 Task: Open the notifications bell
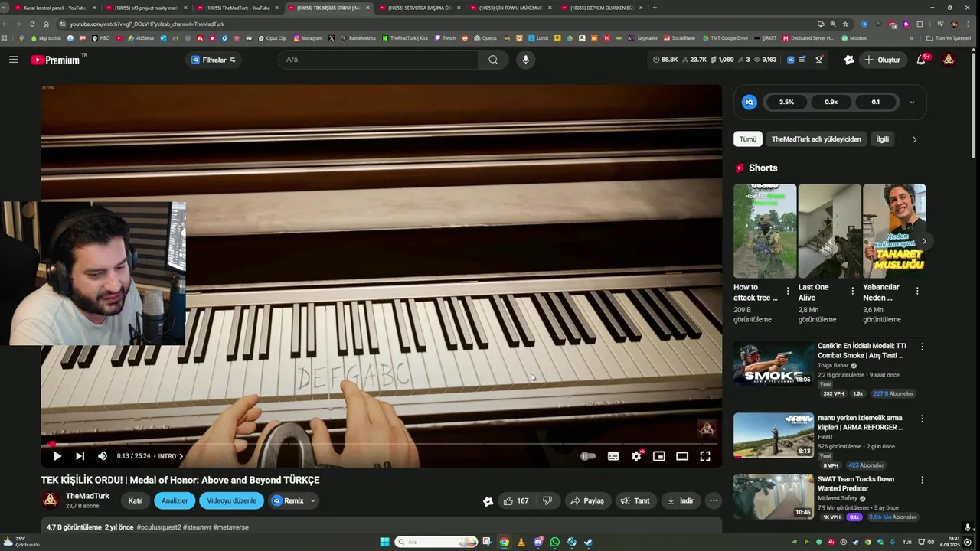point(922,60)
